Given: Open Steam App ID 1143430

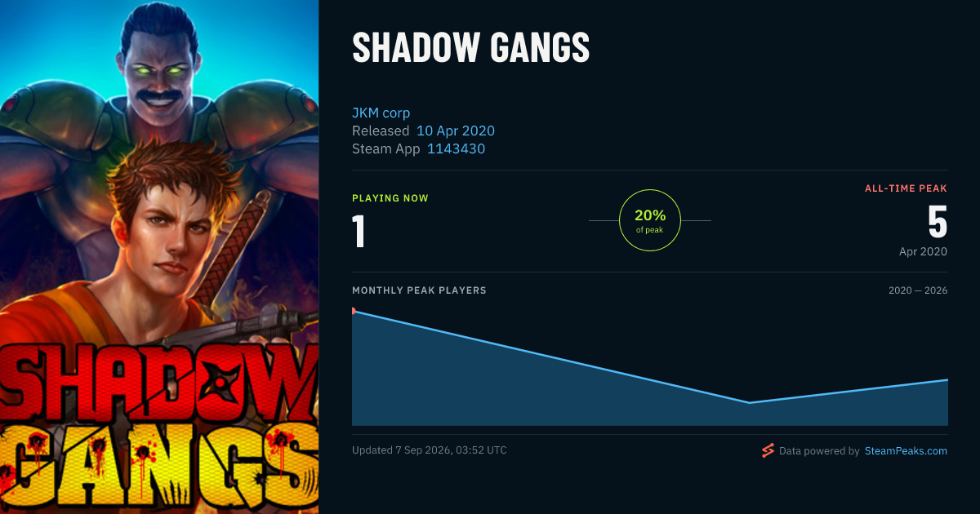Looking at the screenshot, I should coord(457,148).
